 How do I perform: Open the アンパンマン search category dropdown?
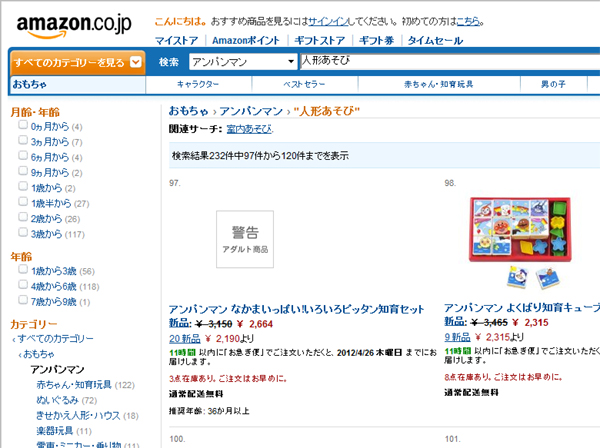[x=243, y=62]
